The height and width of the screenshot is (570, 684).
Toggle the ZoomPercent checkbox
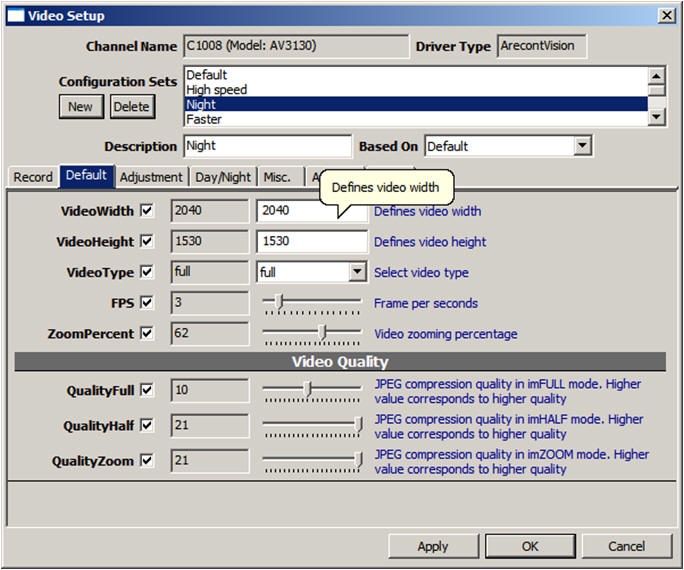click(x=147, y=333)
